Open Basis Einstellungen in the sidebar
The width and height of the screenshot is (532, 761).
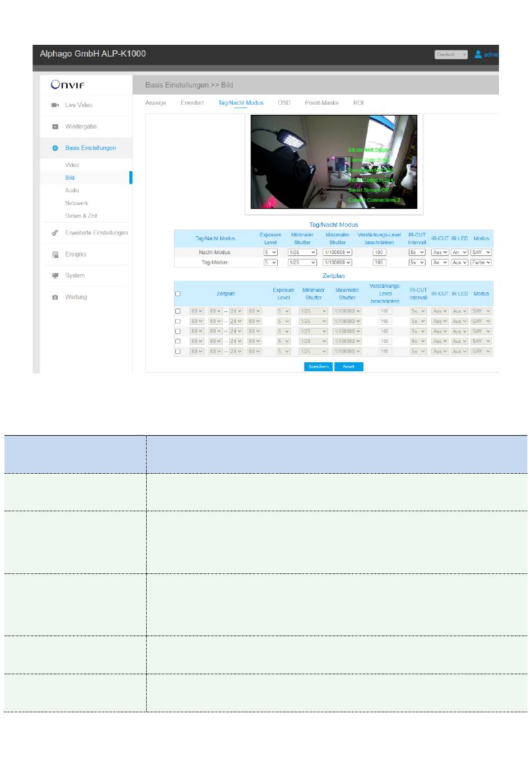pos(91,148)
